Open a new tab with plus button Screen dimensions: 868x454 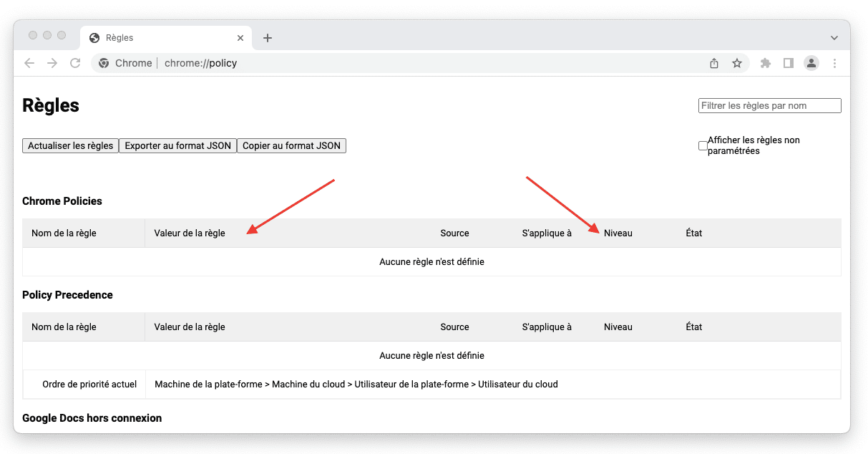[268, 38]
